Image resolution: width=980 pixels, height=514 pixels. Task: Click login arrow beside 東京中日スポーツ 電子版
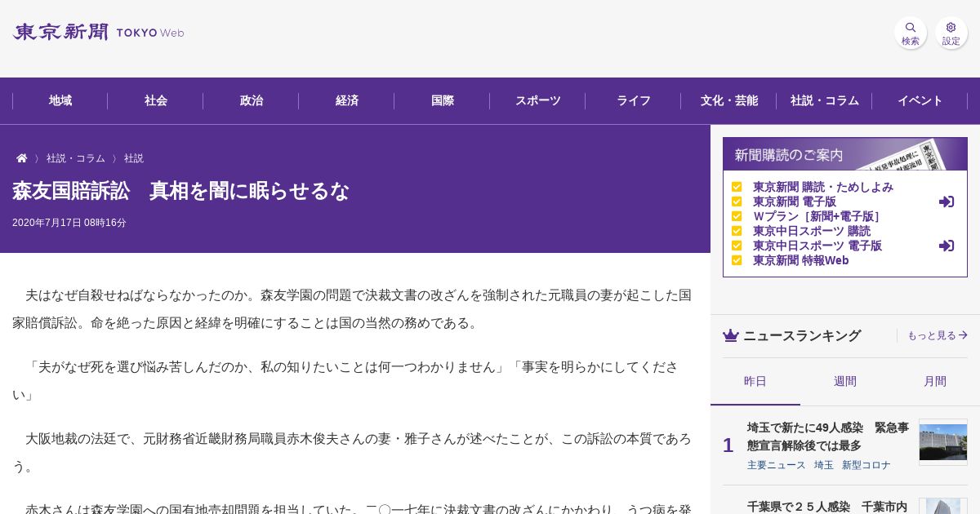tap(947, 246)
